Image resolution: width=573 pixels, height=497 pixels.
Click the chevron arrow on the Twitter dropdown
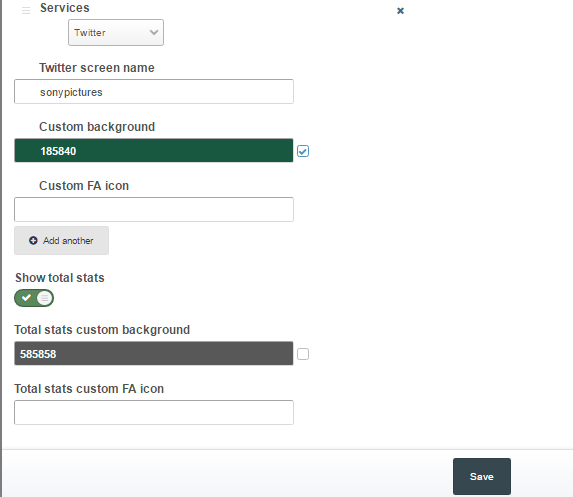tap(154, 33)
